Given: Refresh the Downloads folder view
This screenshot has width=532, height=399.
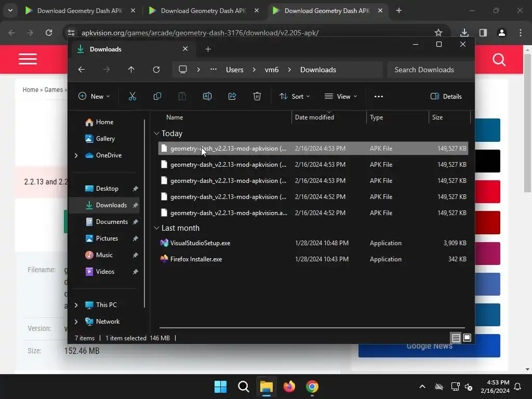Looking at the screenshot, I should pos(156,70).
